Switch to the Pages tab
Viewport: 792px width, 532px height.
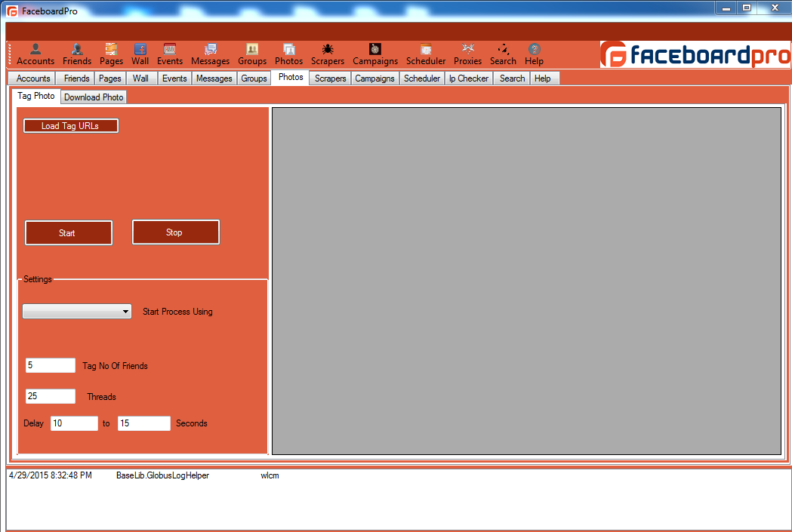(x=109, y=78)
